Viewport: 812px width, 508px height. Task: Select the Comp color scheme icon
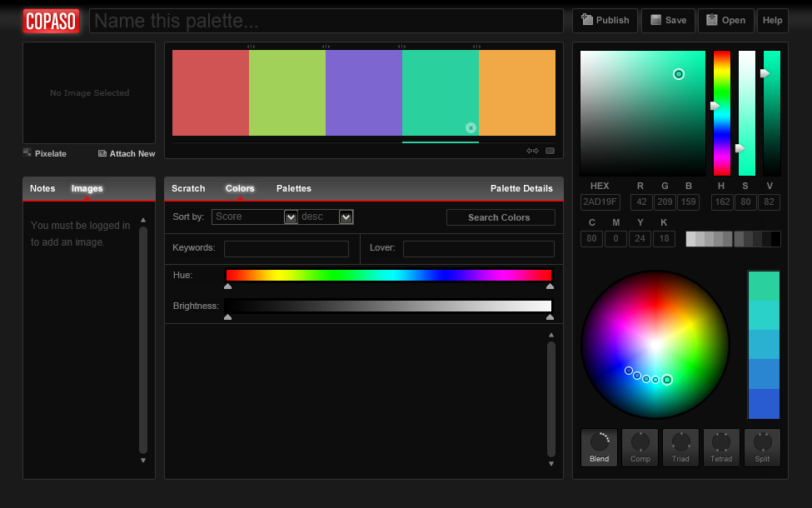click(x=639, y=447)
